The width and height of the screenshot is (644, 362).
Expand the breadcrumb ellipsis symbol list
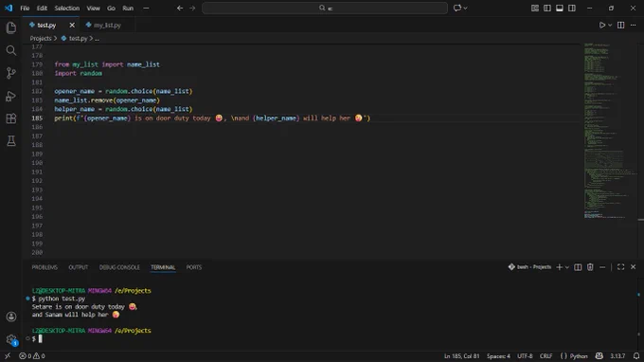(97, 38)
